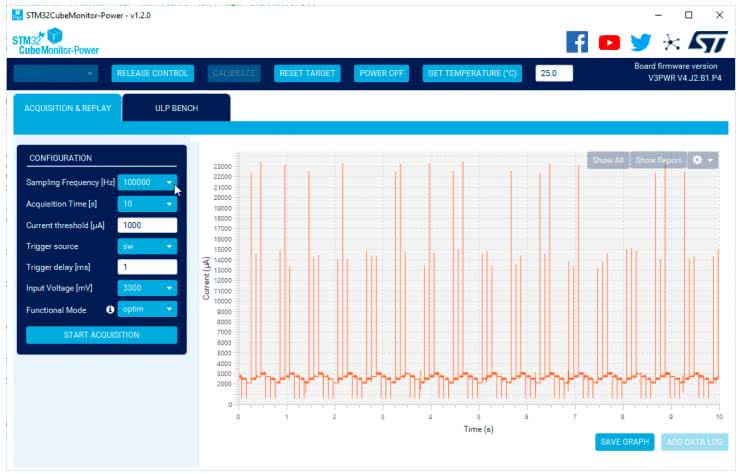Image resolution: width=740 pixels, height=474 pixels.
Task: Open the Input Voltage dropdown
Action: click(x=147, y=288)
